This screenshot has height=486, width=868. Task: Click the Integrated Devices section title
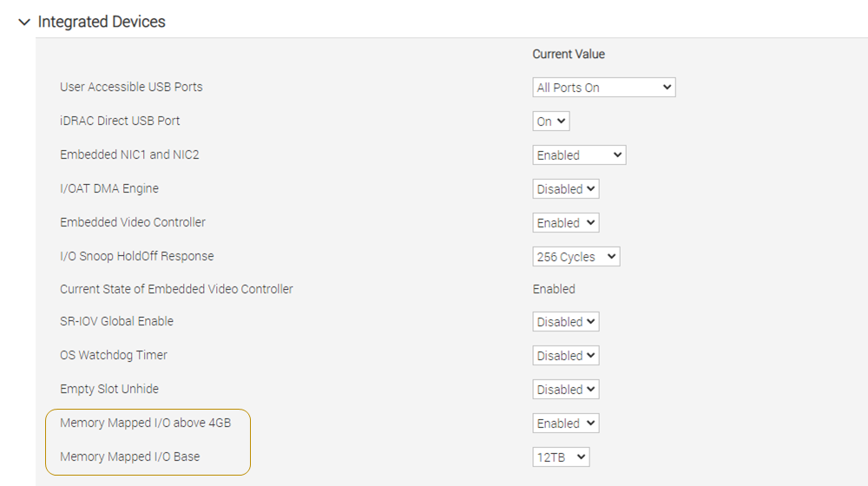click(102, 22)
